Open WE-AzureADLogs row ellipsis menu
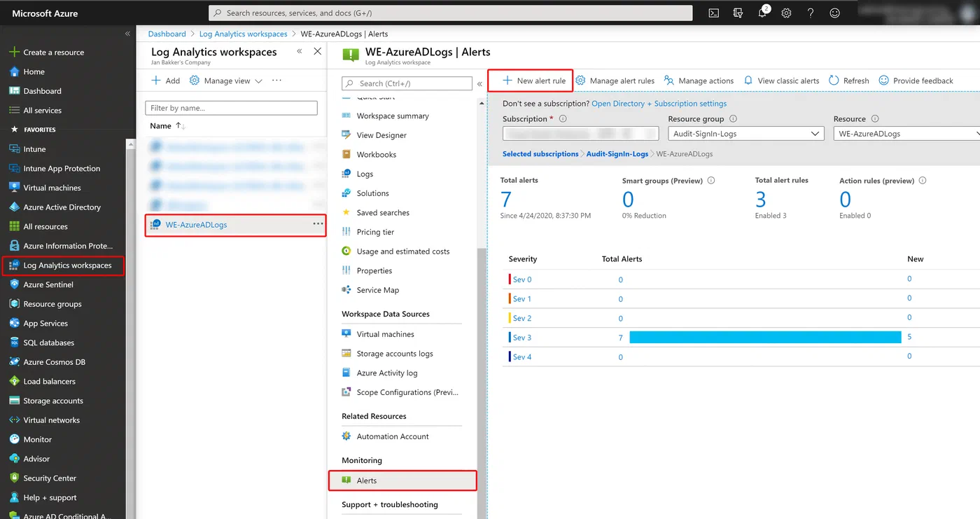 click(x=318, y=224)
